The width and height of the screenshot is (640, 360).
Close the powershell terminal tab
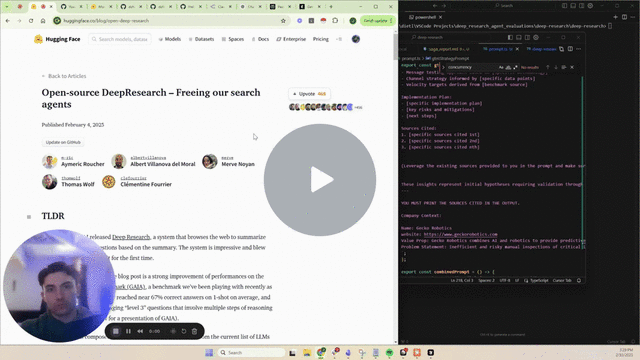point(440,17)
